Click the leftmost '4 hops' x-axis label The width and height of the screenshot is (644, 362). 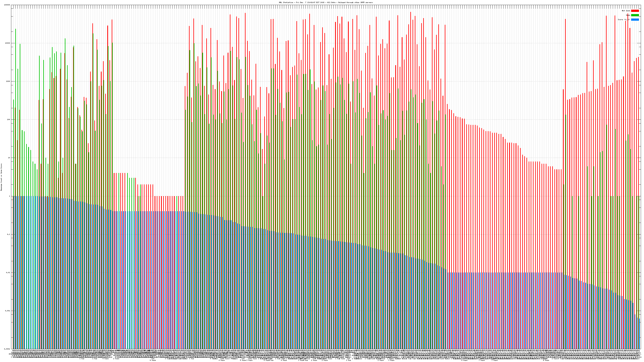[x=105, y=359]
